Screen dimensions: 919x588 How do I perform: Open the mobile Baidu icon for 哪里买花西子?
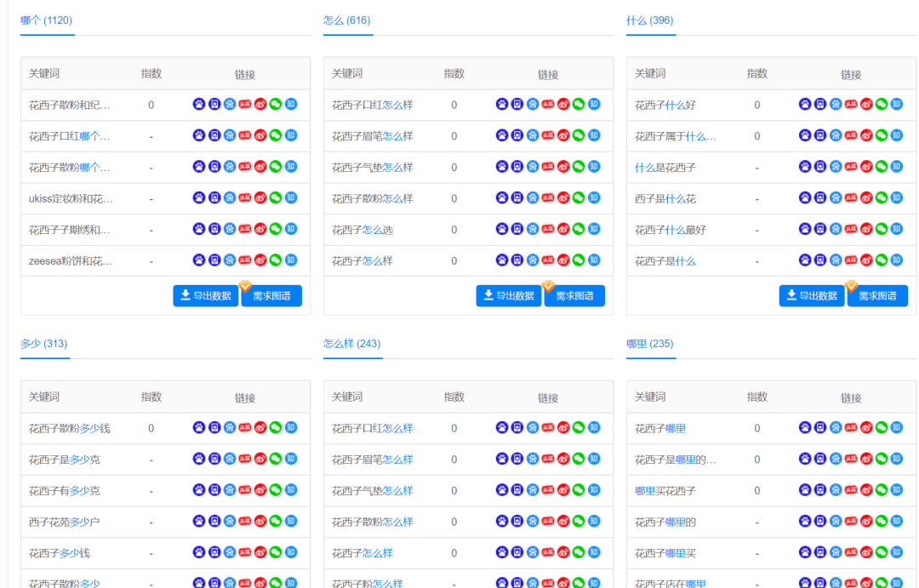point(820,490)
